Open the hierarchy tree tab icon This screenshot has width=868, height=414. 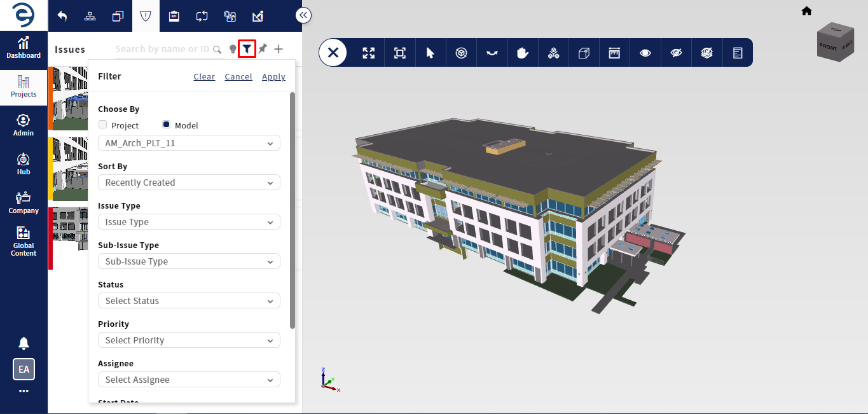click(90, 16)
